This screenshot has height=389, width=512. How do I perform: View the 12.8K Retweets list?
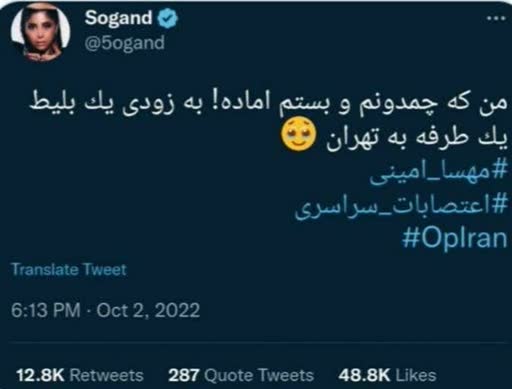[80, 375]
